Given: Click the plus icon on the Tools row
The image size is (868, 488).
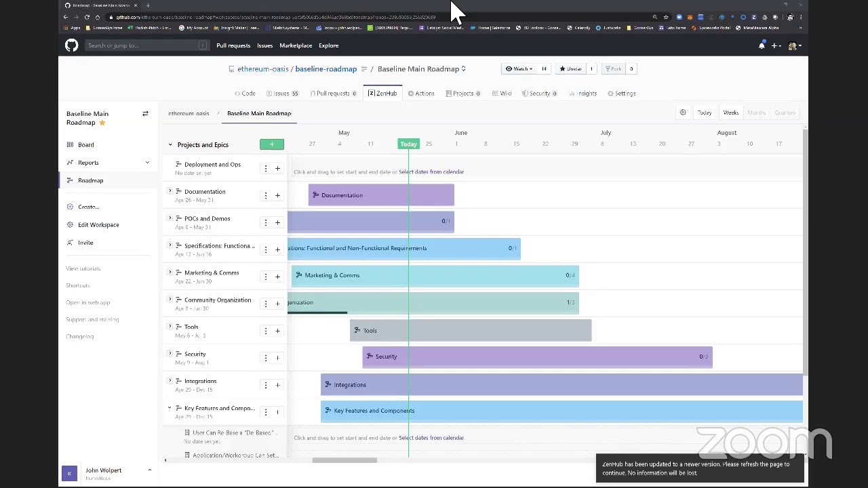Looking at the screenshot, I should click(277, 331).
